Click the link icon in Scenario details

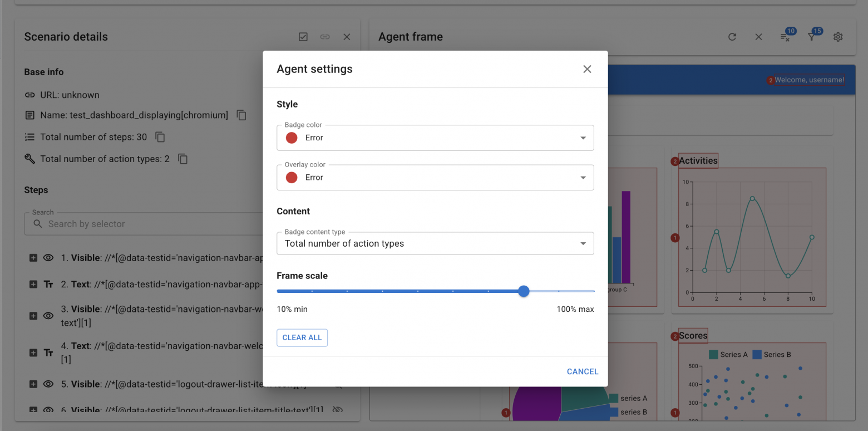click(325, 37)
